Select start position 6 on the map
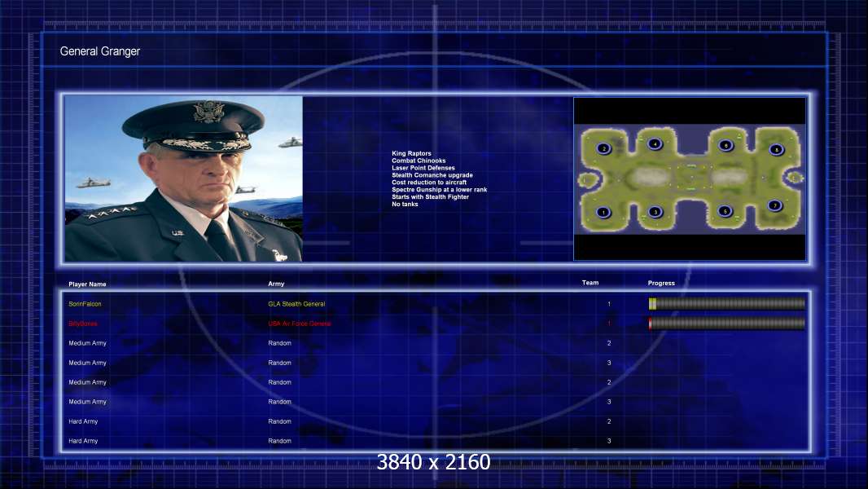Screen dimensions: 868x489 726,145
